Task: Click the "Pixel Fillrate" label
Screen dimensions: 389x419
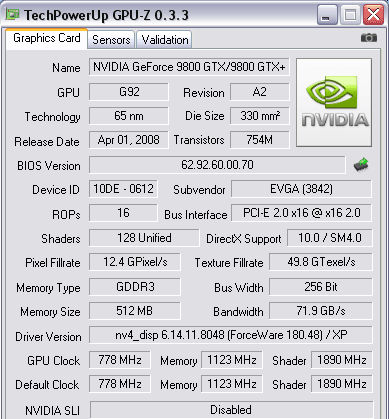Action: [53, 263]
